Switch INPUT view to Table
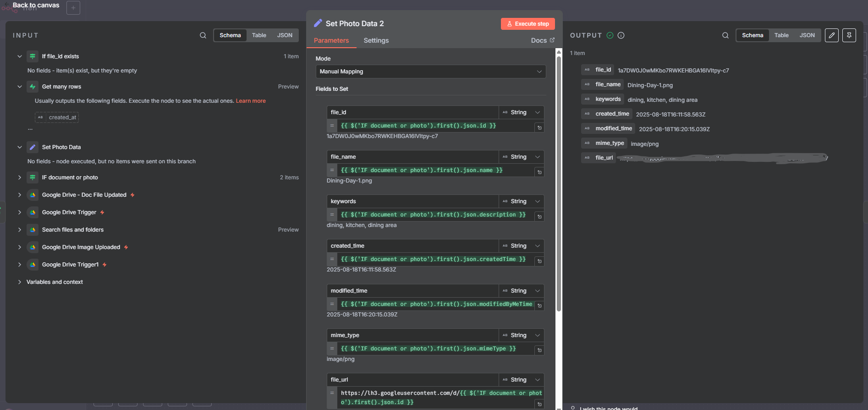 point(259,35)
